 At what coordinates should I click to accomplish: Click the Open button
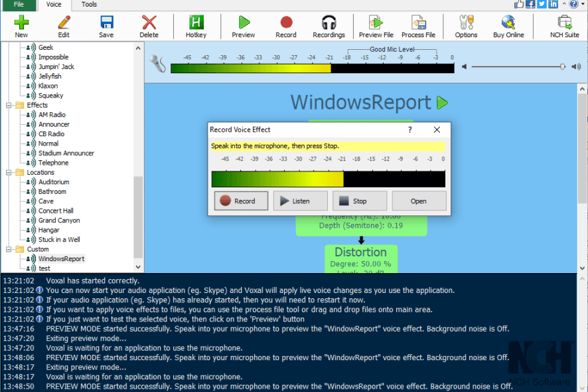(x=419, y=201)
